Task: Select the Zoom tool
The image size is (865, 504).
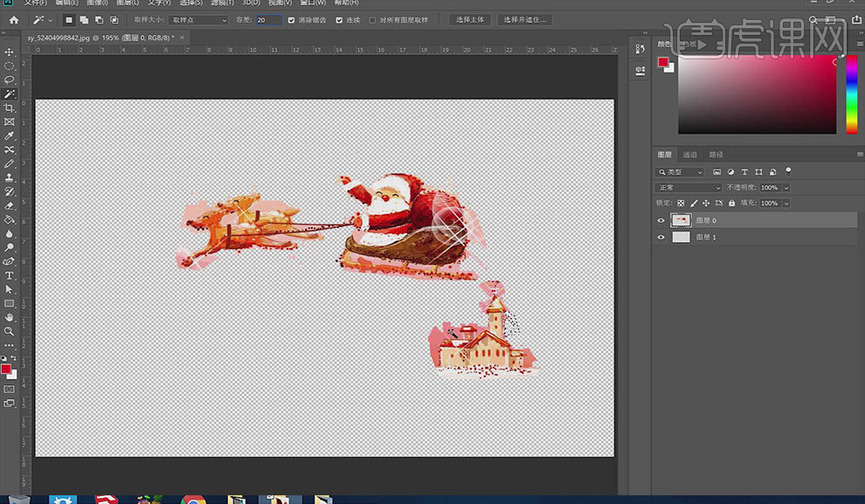Action: [x=10, y=331]
